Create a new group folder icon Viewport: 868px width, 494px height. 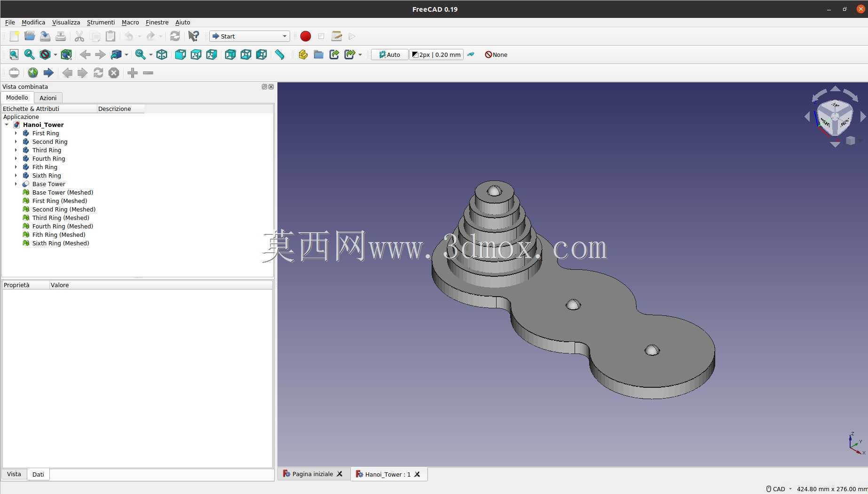pos(319,55)
